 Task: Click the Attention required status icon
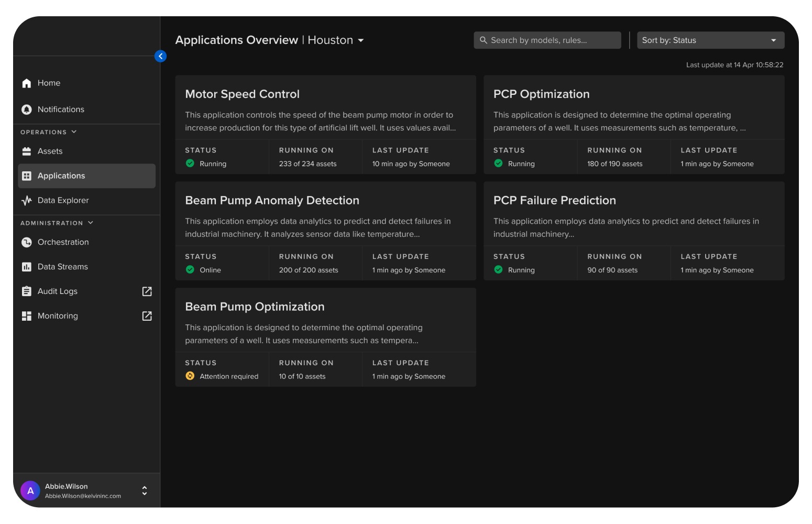[190, 376]
